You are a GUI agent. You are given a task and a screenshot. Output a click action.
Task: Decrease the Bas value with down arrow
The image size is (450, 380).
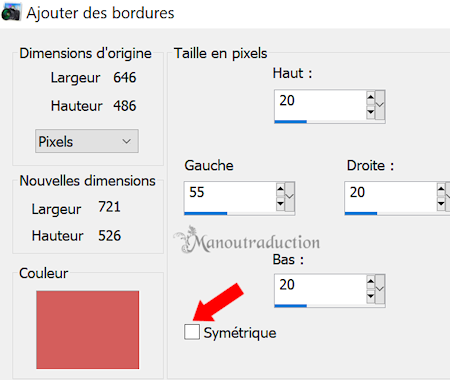[x=370, y=296]
